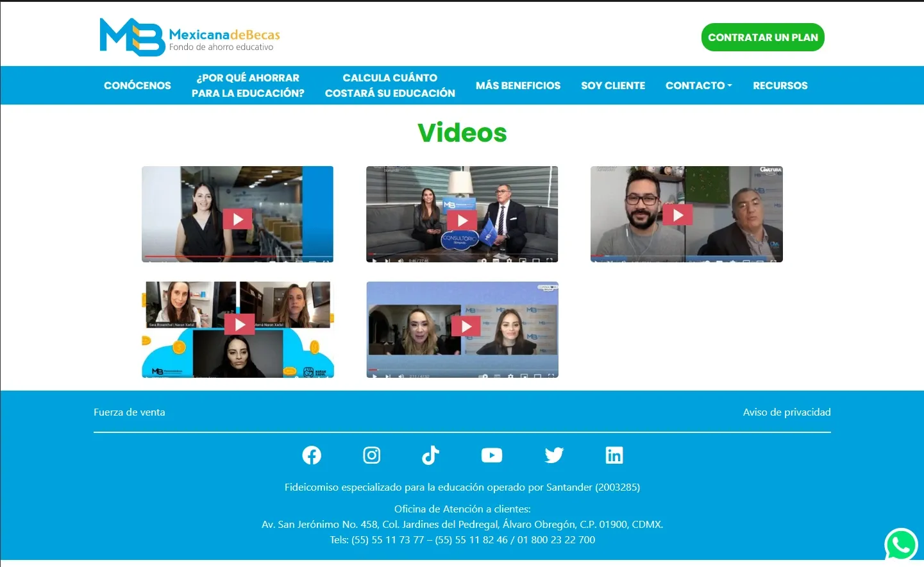
Task: Click the Fuerza de venta link
Action: pos(130,412)
